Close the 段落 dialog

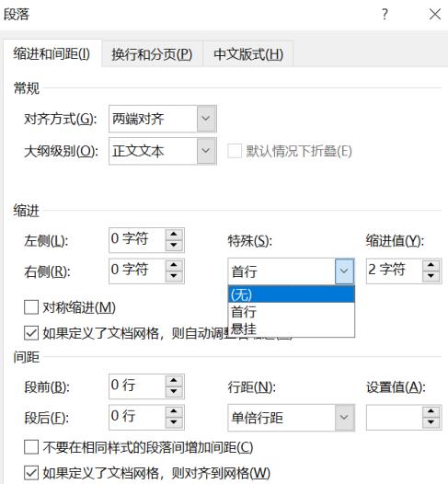pyautogui.click(x=435, y=14)
